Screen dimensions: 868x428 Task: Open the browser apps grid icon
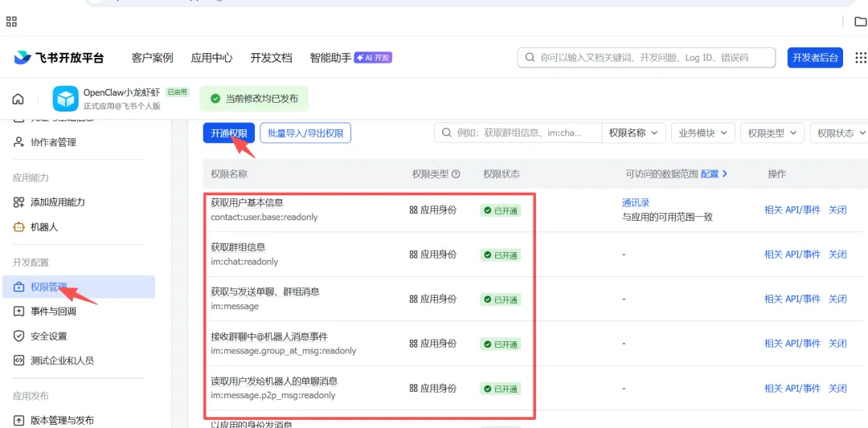11,22
